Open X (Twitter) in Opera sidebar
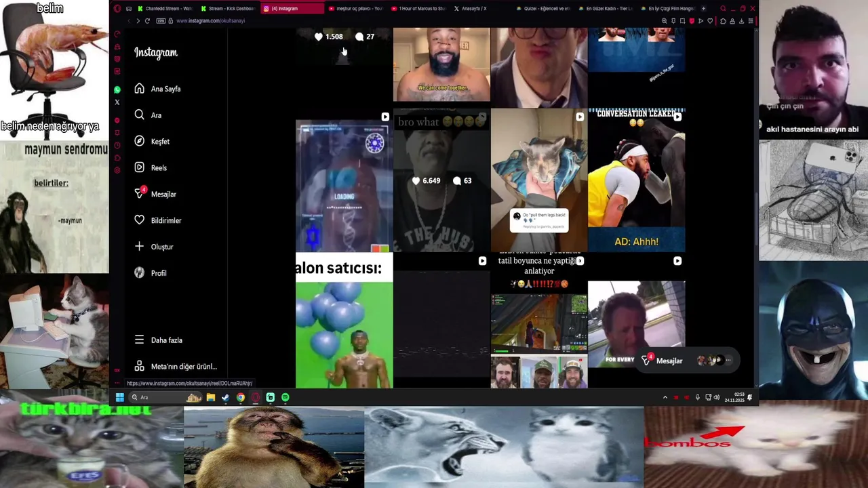Viewport: 868px width, 488px height. tap(117, 102)
